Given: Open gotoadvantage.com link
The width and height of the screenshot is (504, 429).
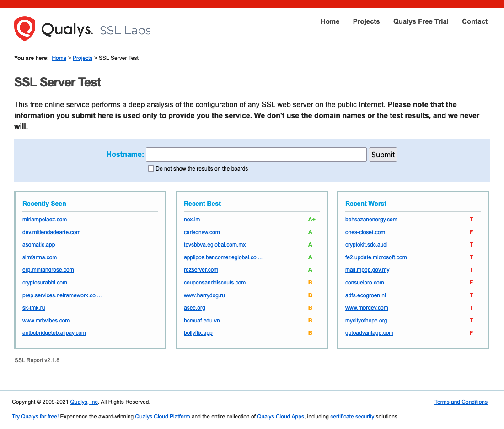Looking at the screenshot, I should point(370,333).
